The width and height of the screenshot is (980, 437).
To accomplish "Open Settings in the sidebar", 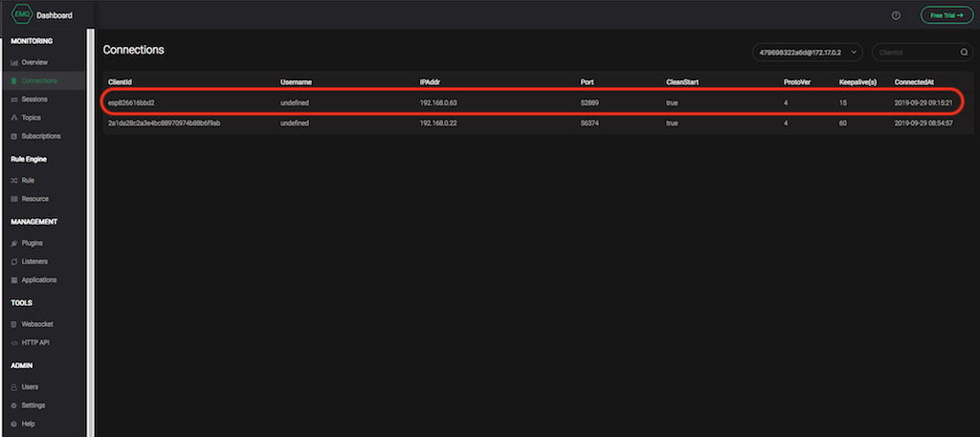I will coord(33,405).
